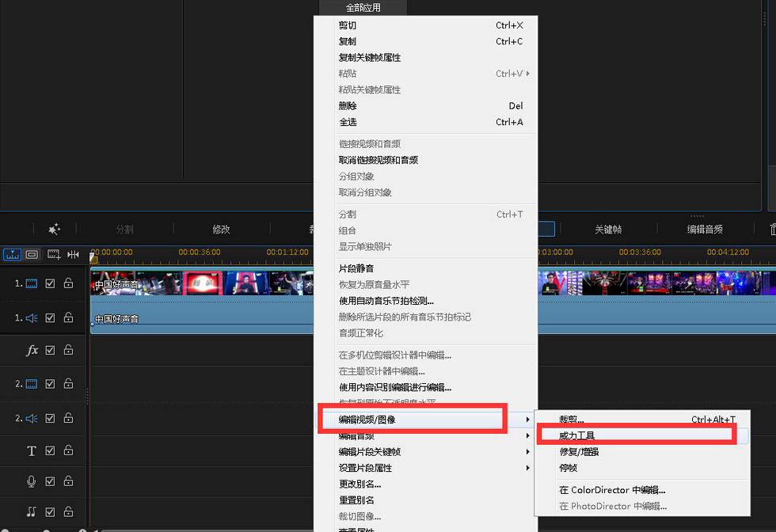Click the remove gaps icon near timecode
776x532 pixels.
coord(73,254)
